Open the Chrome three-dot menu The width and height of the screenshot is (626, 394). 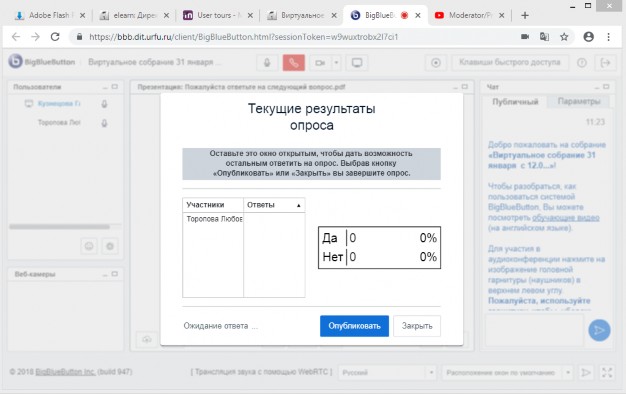coord(608,37)
